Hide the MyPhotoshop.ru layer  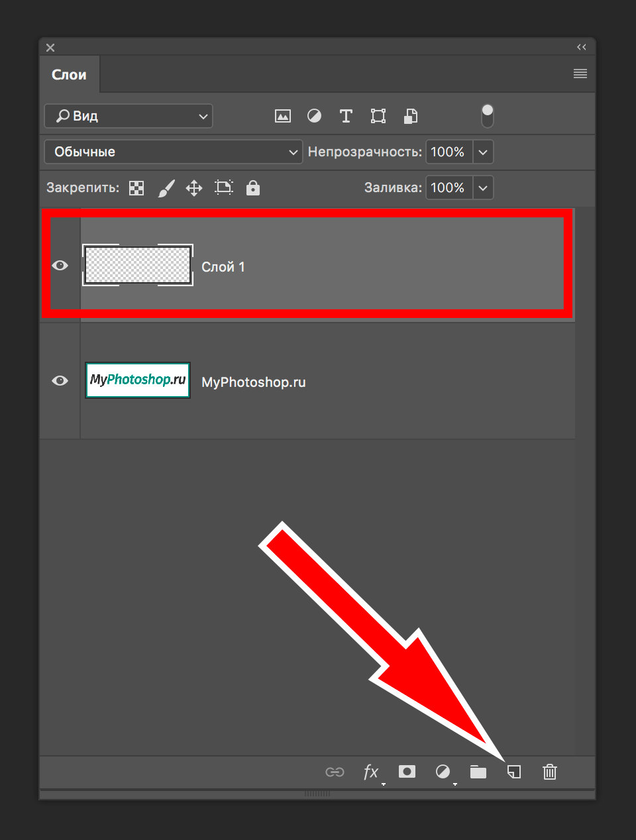pyautogui.click(x=60, y=381)
